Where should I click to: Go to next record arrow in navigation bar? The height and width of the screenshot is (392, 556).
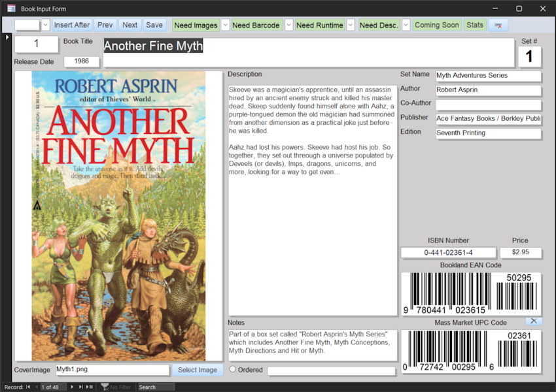click(72, 387)
